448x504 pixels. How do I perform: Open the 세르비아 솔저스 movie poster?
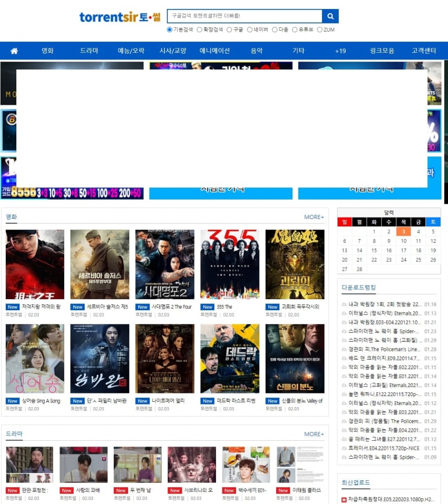pyautogui.click(x=100, y=264)
